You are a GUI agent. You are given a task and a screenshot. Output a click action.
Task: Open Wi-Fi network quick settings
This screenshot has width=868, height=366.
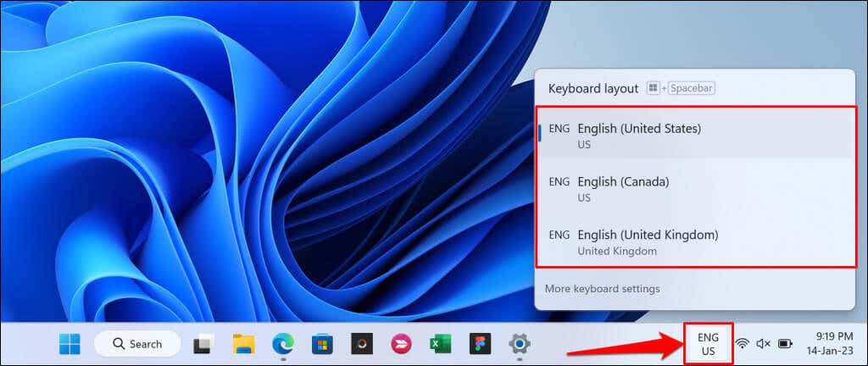click(743, 344)
